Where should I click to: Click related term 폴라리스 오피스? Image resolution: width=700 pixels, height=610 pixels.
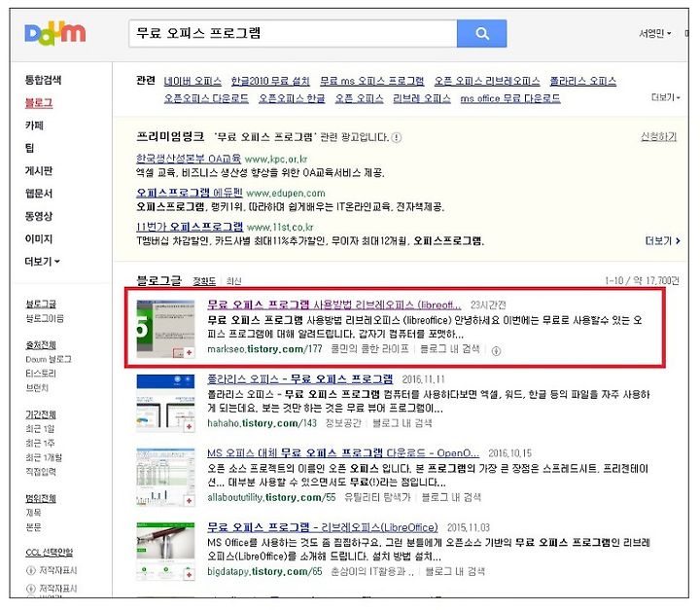click(x=582, y=82)
